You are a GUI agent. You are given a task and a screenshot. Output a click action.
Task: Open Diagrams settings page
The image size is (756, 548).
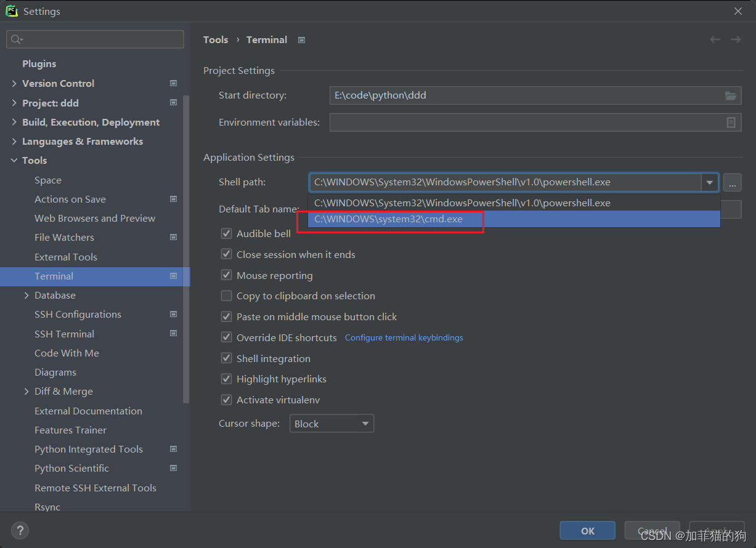pos(55,372)
